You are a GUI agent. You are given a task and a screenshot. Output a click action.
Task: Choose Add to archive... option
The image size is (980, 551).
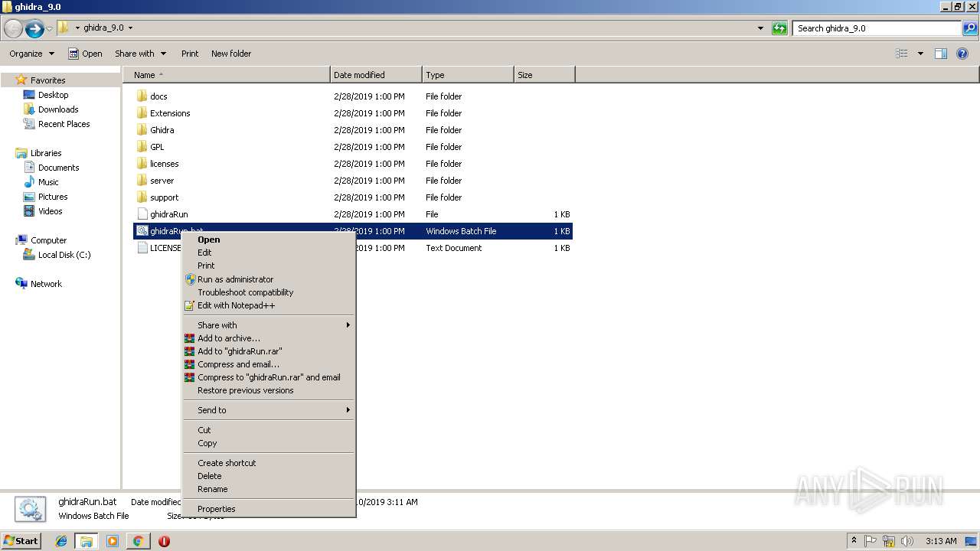click(x=229, y=338)
